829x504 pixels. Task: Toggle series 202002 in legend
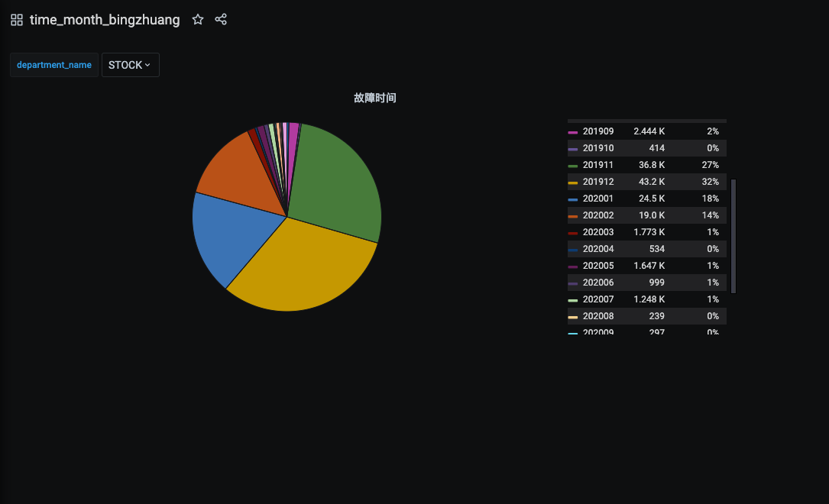coord(598,215)
